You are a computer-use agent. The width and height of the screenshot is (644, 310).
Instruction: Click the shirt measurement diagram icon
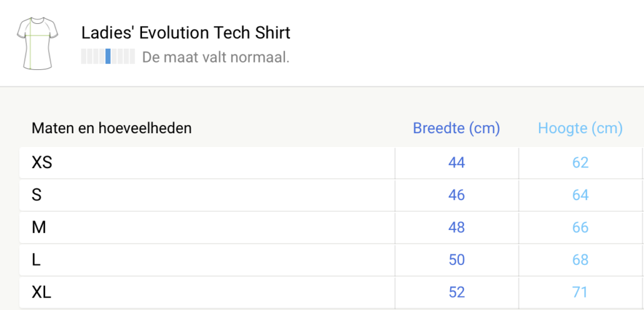(38, 44)
